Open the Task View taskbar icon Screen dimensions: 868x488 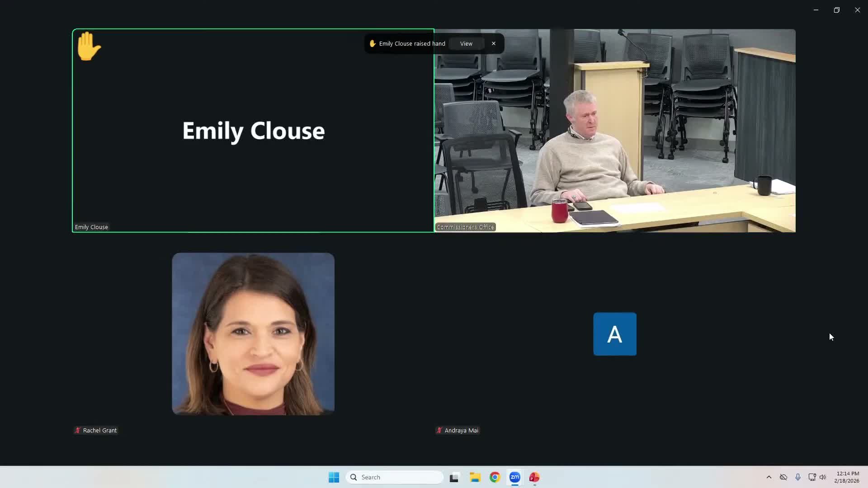[454, 477]
